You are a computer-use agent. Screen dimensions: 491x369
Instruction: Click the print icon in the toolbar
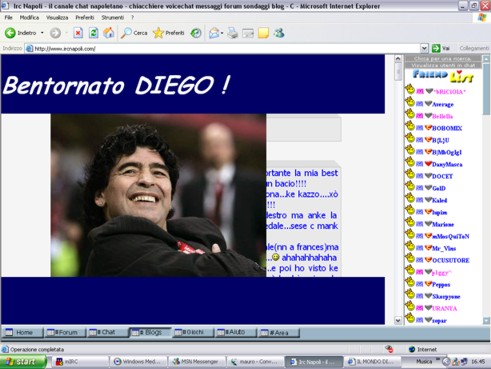[233, 33]
